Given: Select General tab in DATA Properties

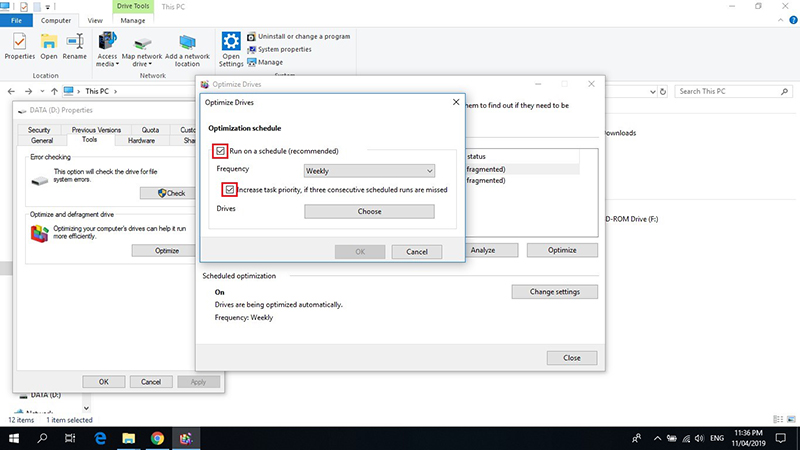Looking at the screenshot, I should coord(42,141).
